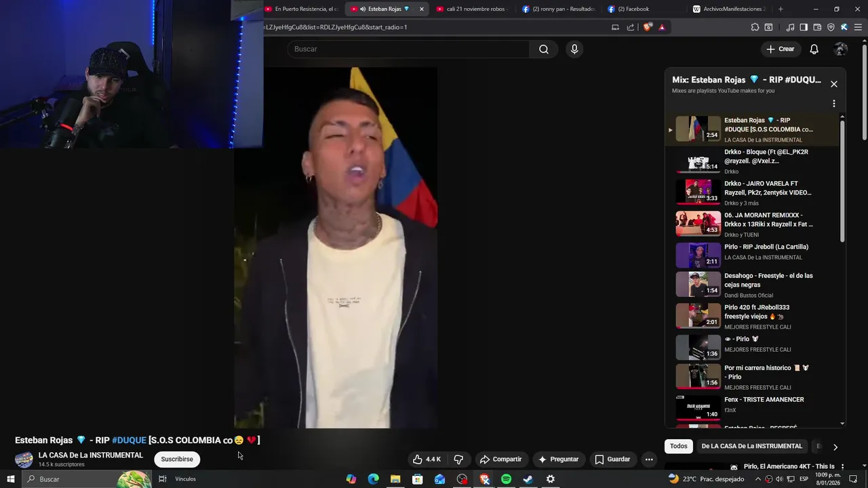Dislike the video with thumbs down
The width and height of the screenshot is (868, 488).
(x=458, y=460)
